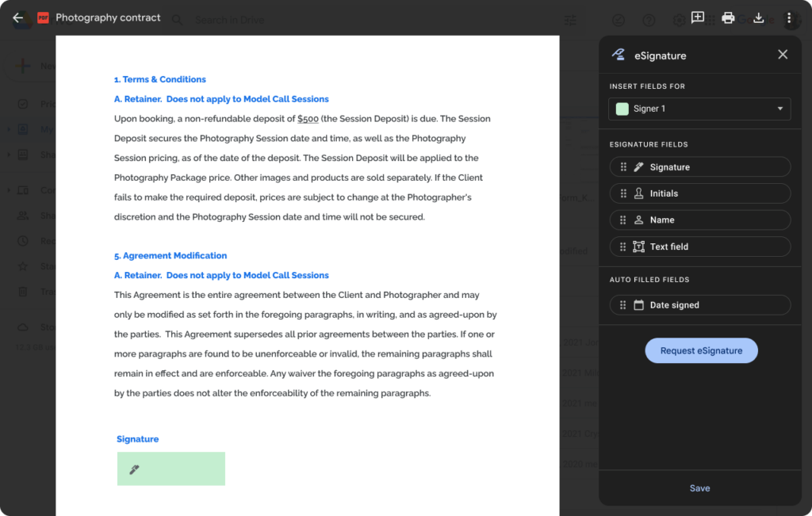Image resolution: width=812 pixels, height=516 pixels.
Task: Click the stamp icon beside Initials
Action: pos(638,193)
